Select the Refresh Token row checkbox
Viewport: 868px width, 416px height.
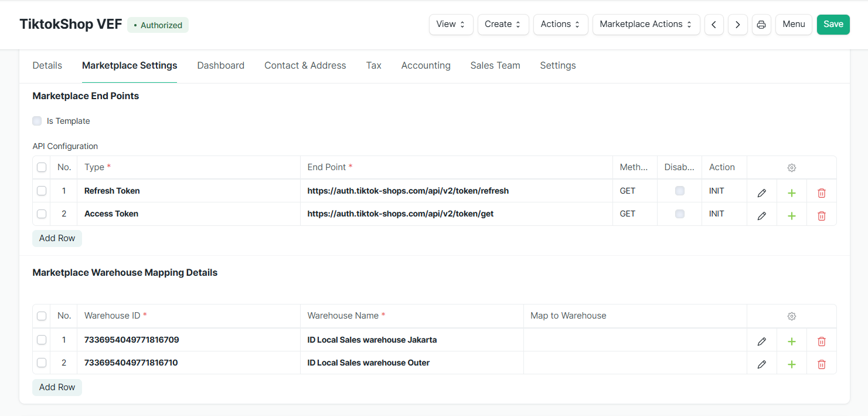click(x=42, y=191)
